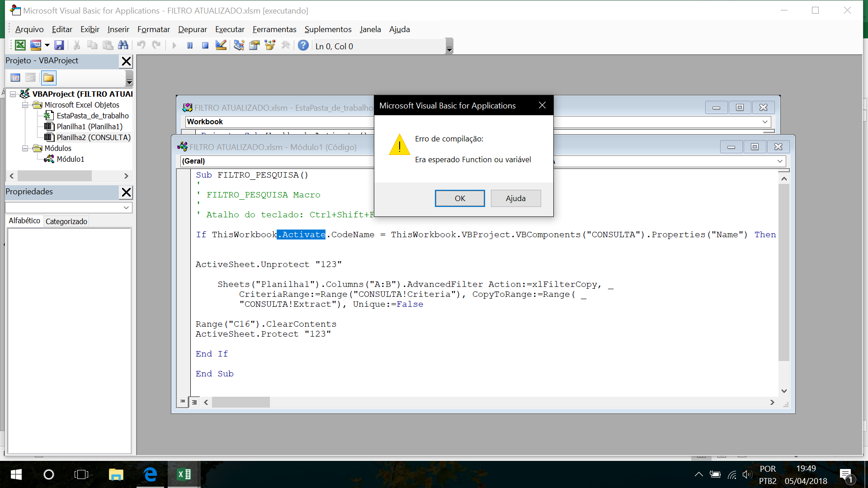This screenshot has height=488, width=868.
Task: Open Workbook dropdown arrow in EstaPasta_de_trabalho window
Action: tap(765, 122)
